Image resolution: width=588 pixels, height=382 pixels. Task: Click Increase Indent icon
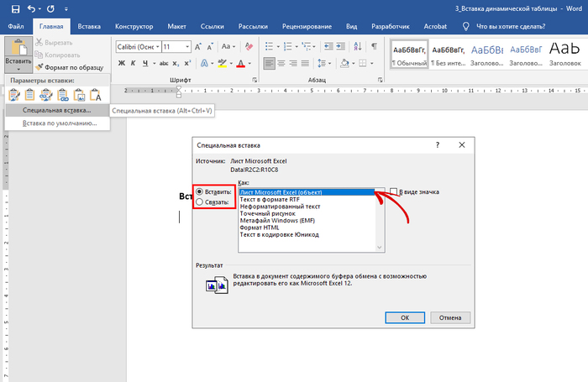pyautogui.click(x=340, y=46)
